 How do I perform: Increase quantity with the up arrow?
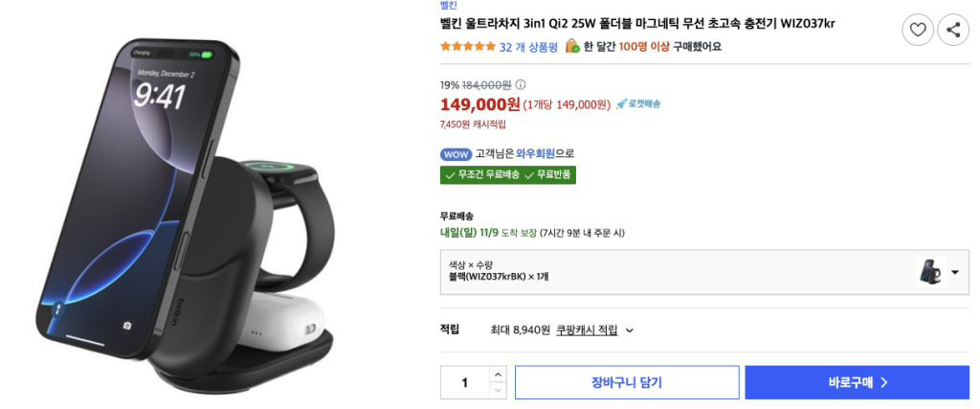(497, 374)
